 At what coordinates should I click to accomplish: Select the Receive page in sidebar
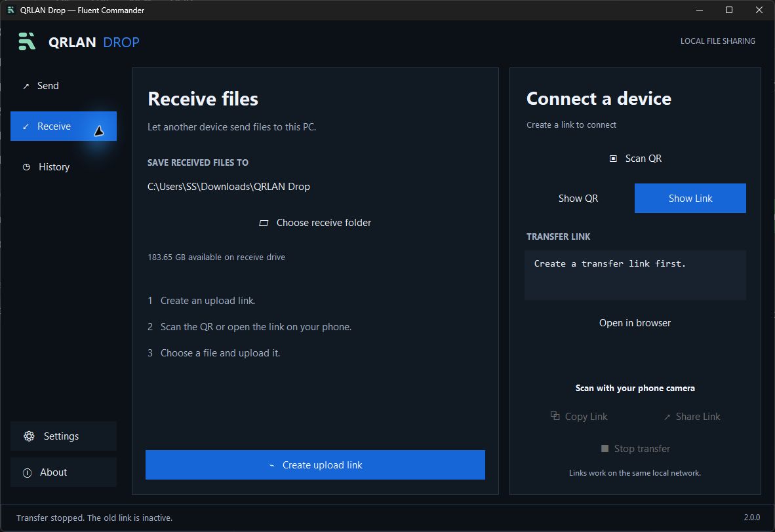pos(63,126)
